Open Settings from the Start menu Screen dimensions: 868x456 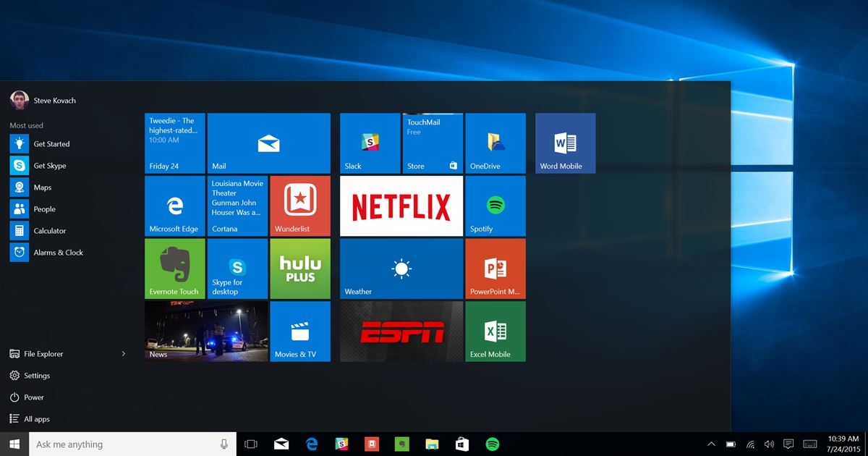click(36, 376)
